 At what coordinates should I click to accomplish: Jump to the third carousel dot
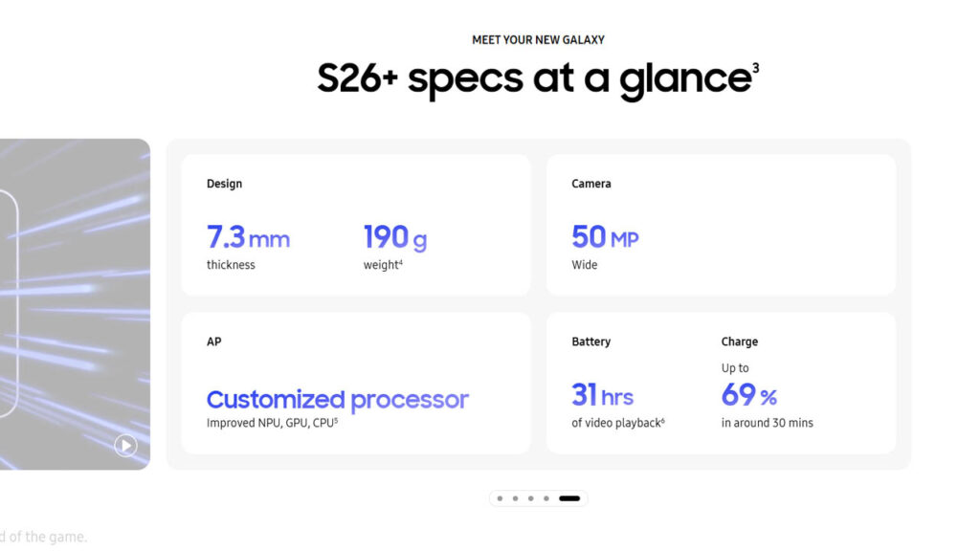click(x=530, y=498)
